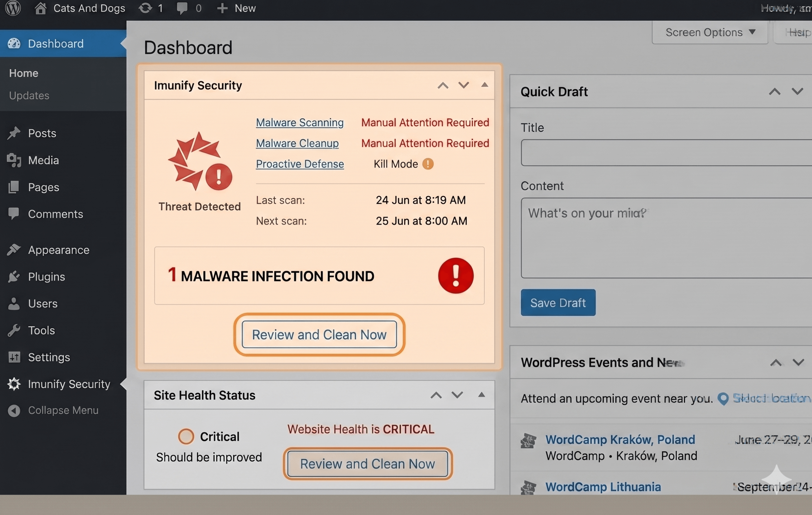Click the Dashboard gauge icon in sidebar
The height and width of the screenshot is (515, 812).
pyautogui.click(x=14, y=43)
